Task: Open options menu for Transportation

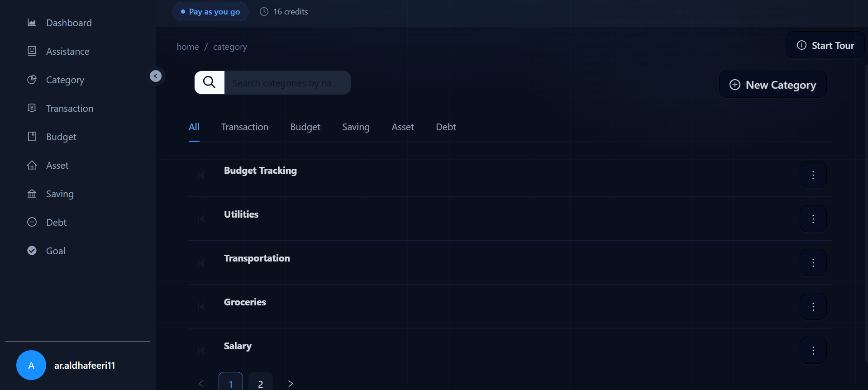Action: tap(813, 263)
